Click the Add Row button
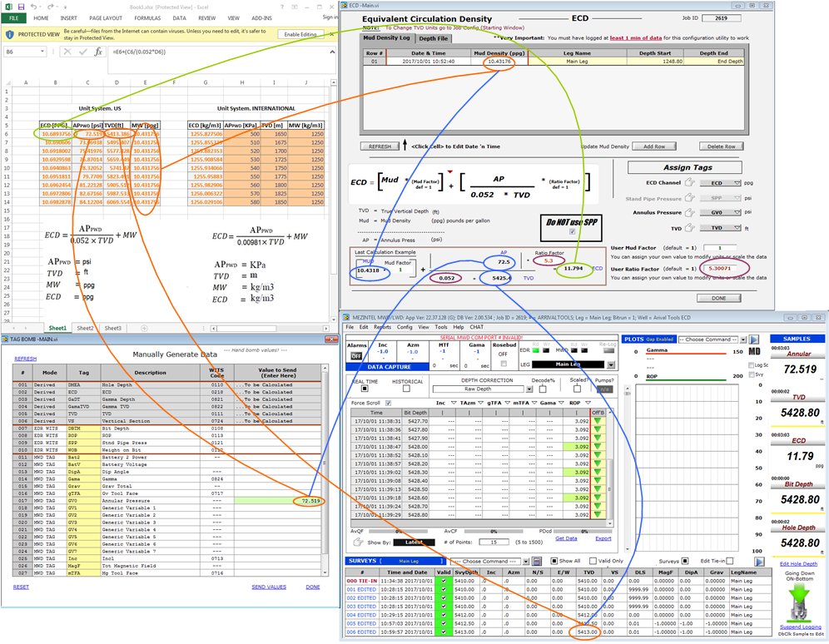Image resolution: width=829 pixels, height=644 pixels. pyautogui.click(x=654, y=146)
